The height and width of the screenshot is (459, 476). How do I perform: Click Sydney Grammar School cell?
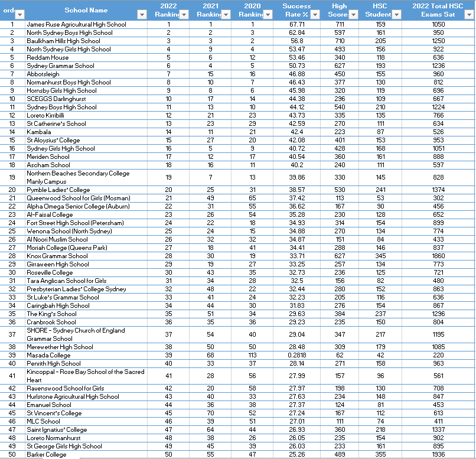(86, 66)
